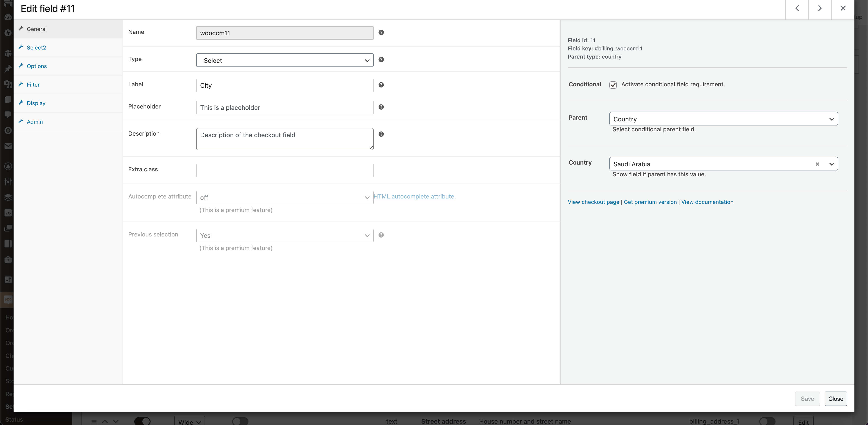This screenshot has height=425, width=868.
Task: Open Pages icon in WordPress sidebar
Action: [8, 99]
